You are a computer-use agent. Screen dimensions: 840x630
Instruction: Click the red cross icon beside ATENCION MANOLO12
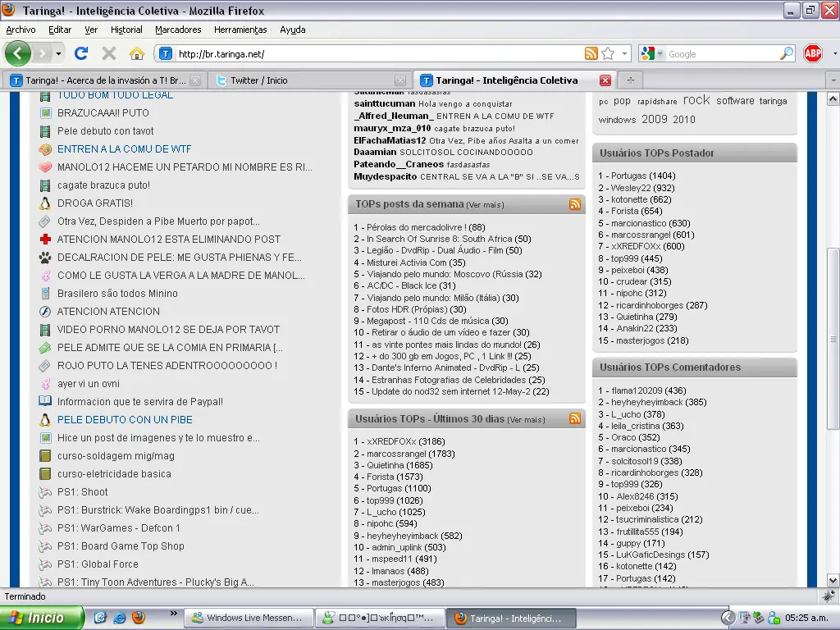pyautogui.click(x=46, y=240)
